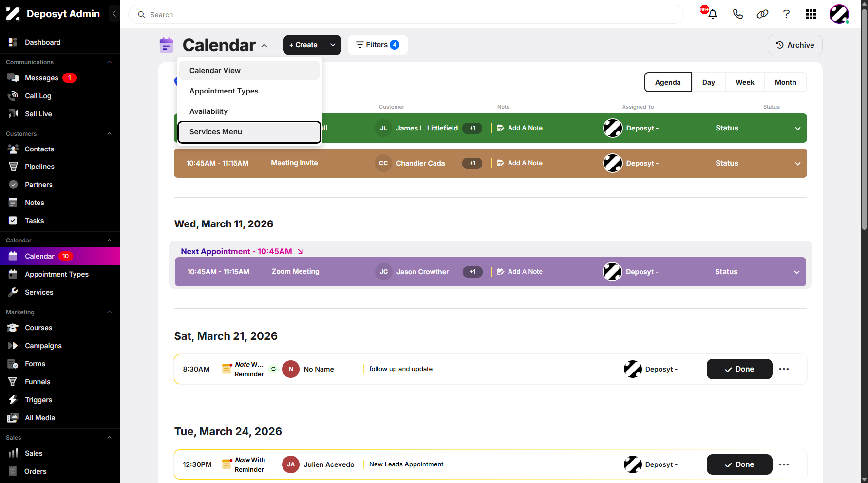Open Partners in the sidebar
Image resolution: width=868 pixels, height=483 pixels.
pyautogui.click(x=38, y=185)
